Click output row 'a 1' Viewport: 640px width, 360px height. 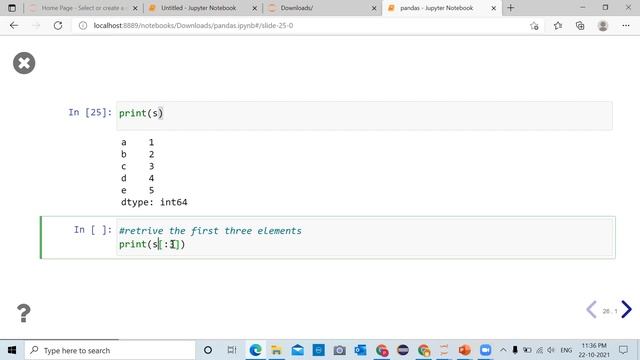click(x=138, y=142)
